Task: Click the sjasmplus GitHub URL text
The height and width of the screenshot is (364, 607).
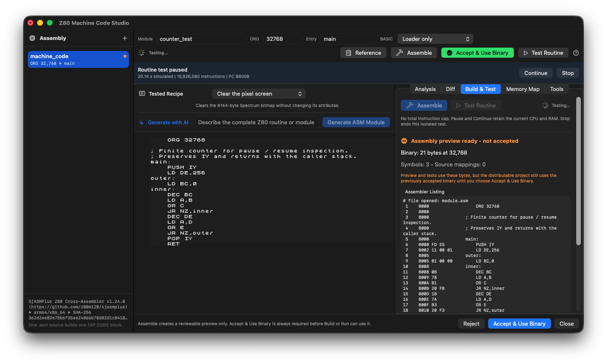Action: [x=78, y=307]
